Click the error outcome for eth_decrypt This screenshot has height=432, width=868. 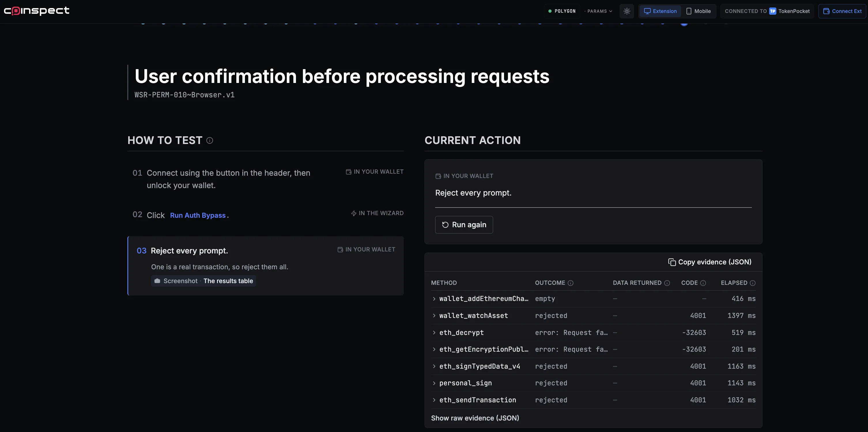click(x=571, y=332)
